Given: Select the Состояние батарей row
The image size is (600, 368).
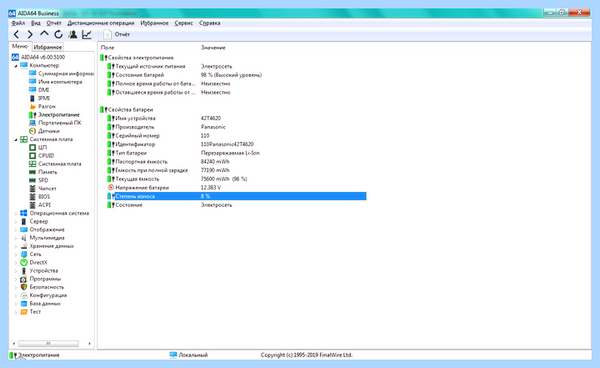Looking at the screenshot, I should (236, 75).
